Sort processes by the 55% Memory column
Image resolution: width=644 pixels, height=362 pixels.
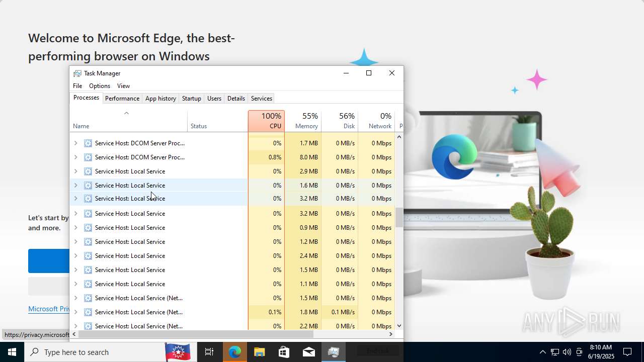point(303,121)
